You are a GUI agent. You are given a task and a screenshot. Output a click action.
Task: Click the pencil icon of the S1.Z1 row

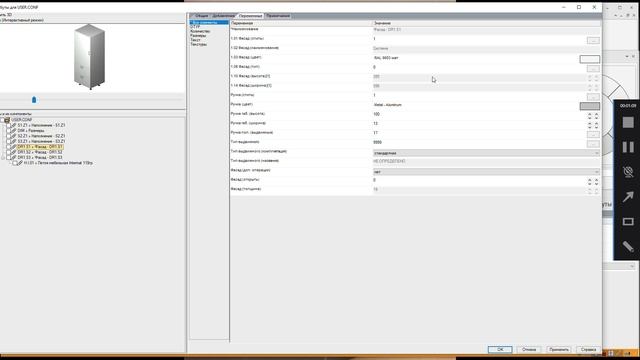point(14,125)
